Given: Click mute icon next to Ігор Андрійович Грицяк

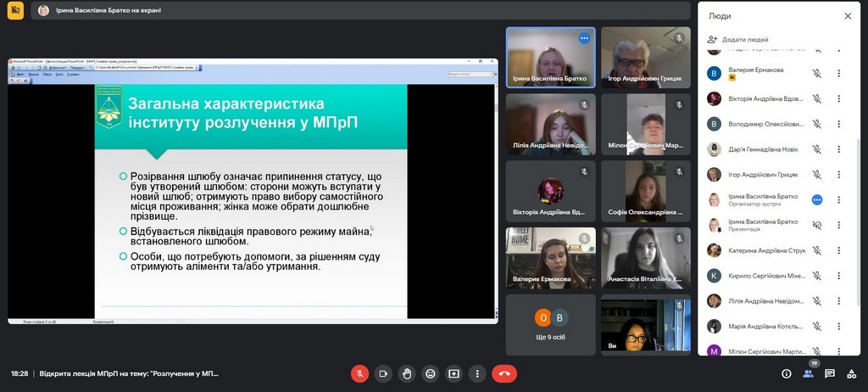Looking at the screenshot, I should click(x=816, y=175).
